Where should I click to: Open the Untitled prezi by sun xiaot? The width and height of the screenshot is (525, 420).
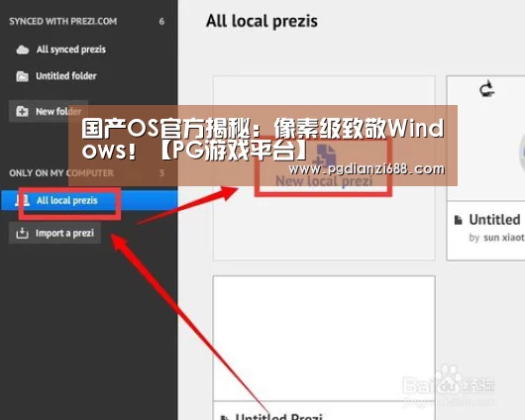coord(486,168)
